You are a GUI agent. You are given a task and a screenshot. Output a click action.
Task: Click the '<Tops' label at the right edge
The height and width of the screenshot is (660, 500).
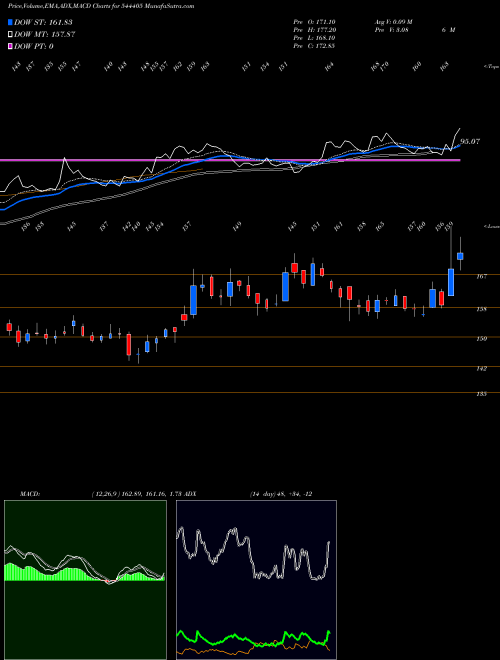[492, 67]
